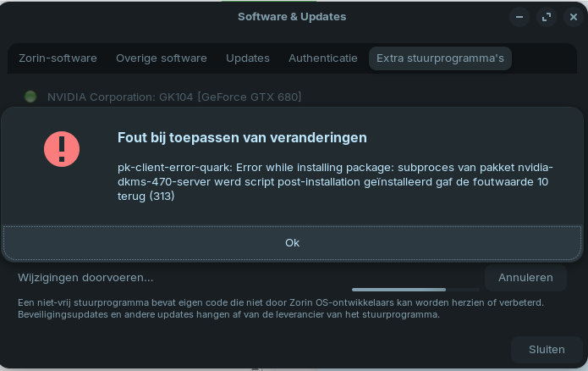Image resolution: width=588 pixels, height=371 pixels.
Task: Maximize the Software & Updates window
Action: [x=547, y=17]
